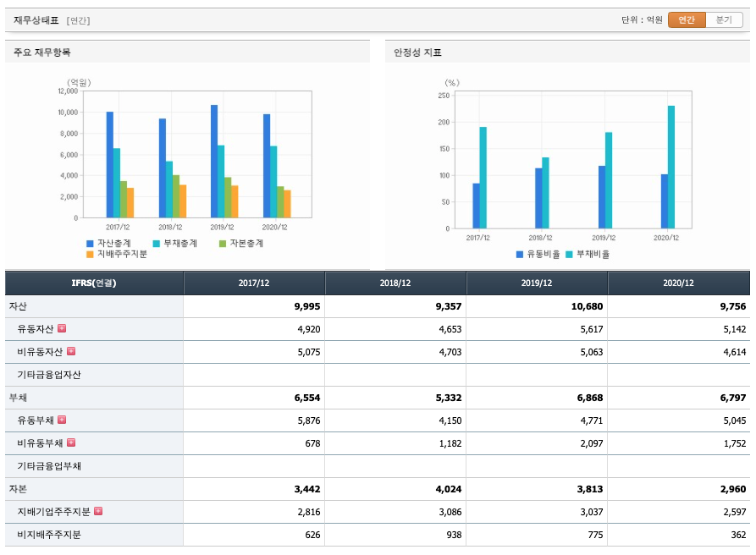The width and height of the screenshot is (756, 555).
Task: Expand the 지배기업주주지분 row with plus icon
Action: (x=98, y=511)
